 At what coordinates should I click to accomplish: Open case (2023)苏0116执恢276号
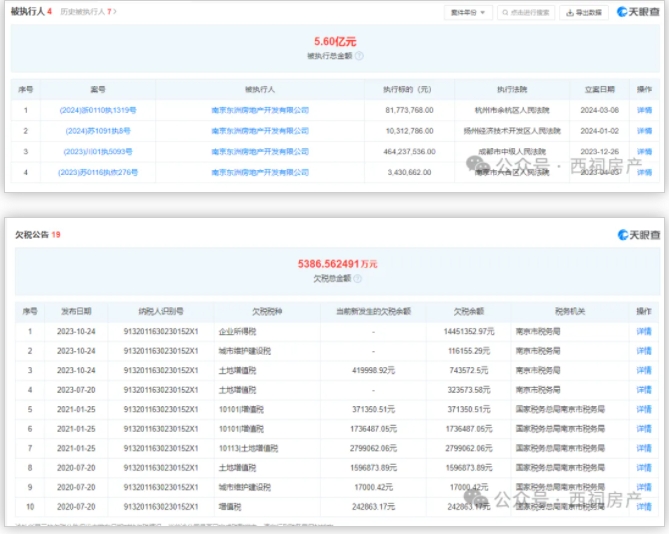pyautogui.click(x=98, y=172)
